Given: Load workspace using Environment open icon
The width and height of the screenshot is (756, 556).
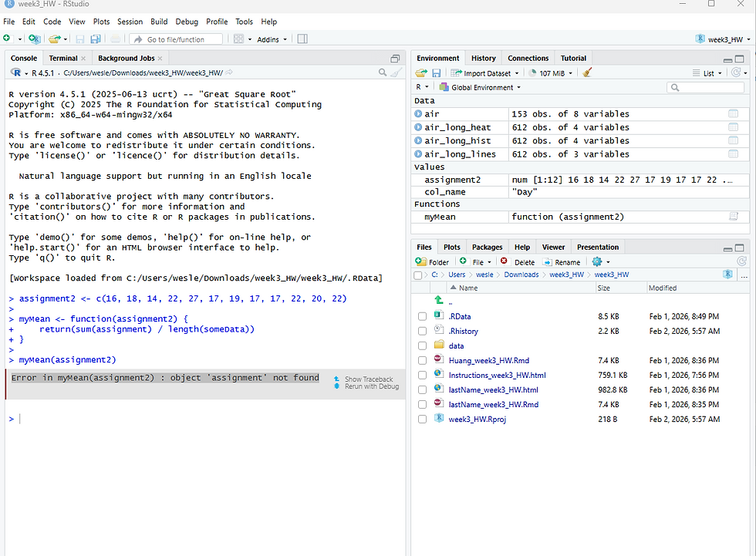Looking at the screenshot, I should [421, 72].
